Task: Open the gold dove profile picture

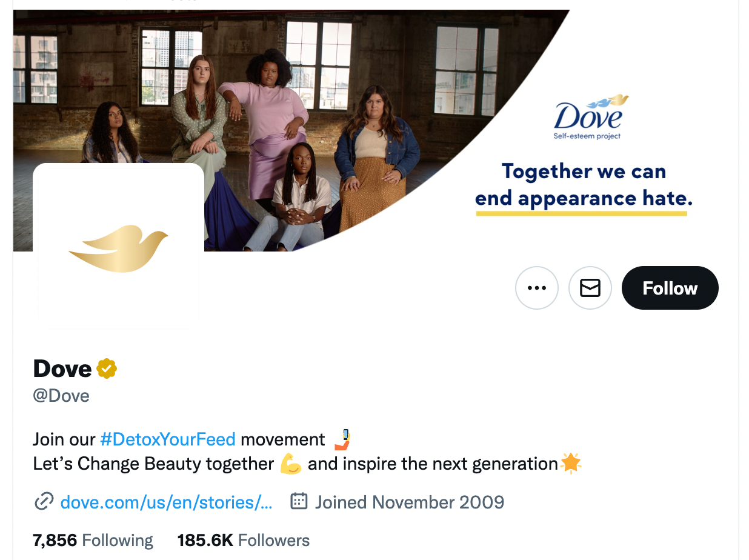Action: 118,248
